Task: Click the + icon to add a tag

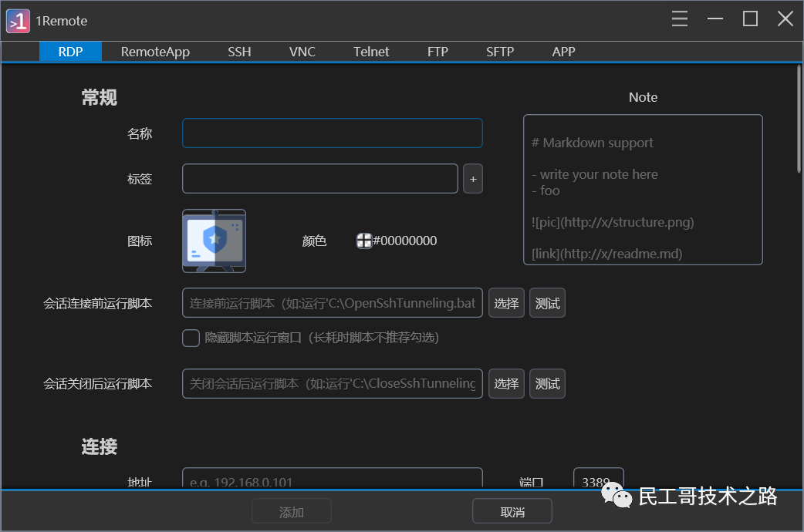Action: tap(473, 178)
